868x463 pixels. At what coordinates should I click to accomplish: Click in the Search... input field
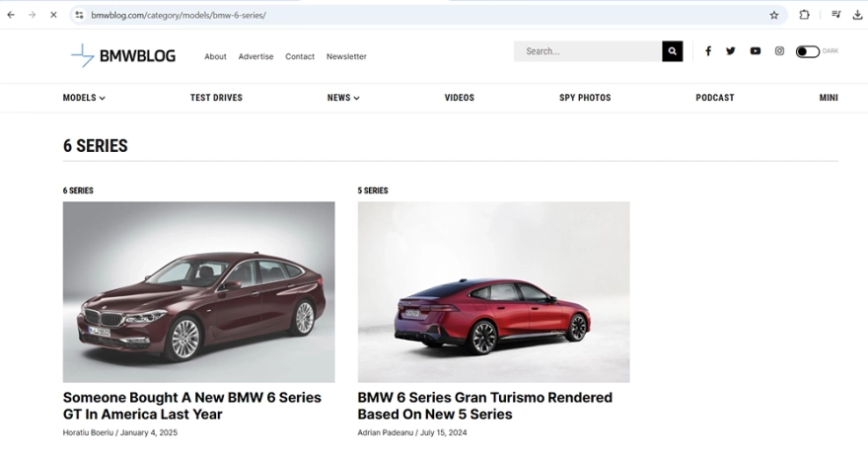tap(588, 51)
